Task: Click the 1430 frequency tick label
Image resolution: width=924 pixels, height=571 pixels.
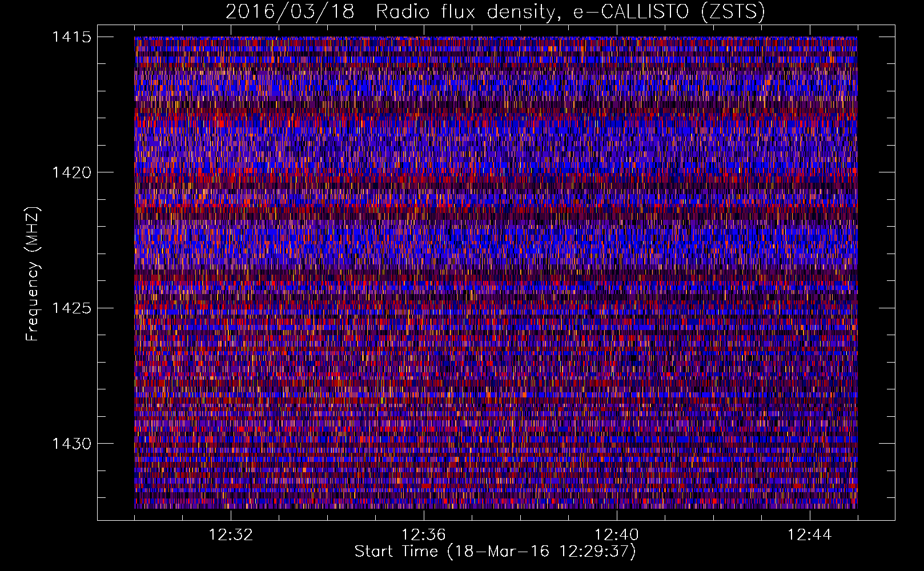Action: 71,444
